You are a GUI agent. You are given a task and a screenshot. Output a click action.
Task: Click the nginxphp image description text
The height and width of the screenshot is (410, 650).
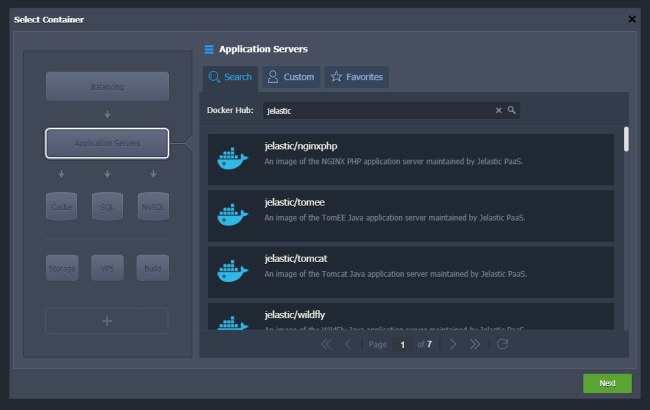pos(393,162)
